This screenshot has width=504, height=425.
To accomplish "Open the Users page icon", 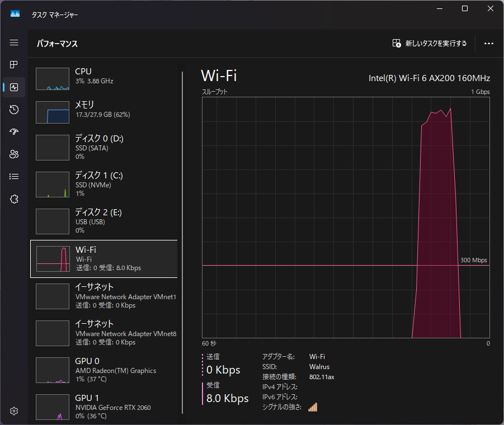I will 14,154.
